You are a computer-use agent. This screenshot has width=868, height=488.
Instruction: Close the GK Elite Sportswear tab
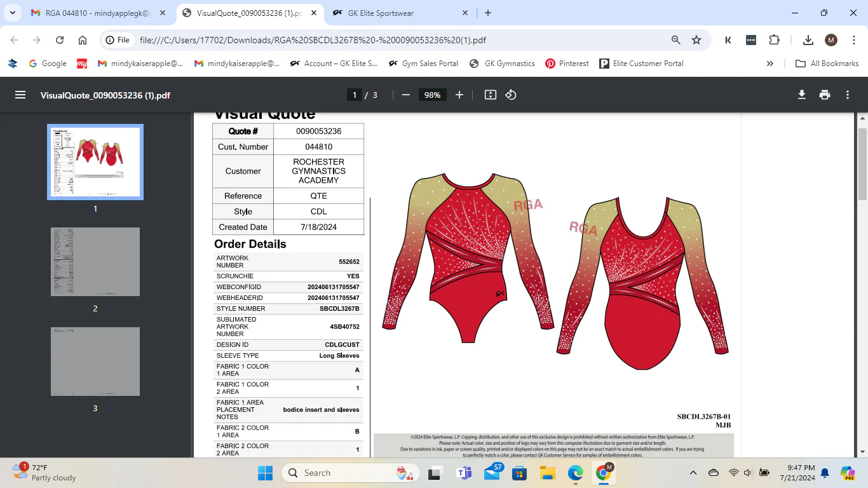[x=465, y=13]
